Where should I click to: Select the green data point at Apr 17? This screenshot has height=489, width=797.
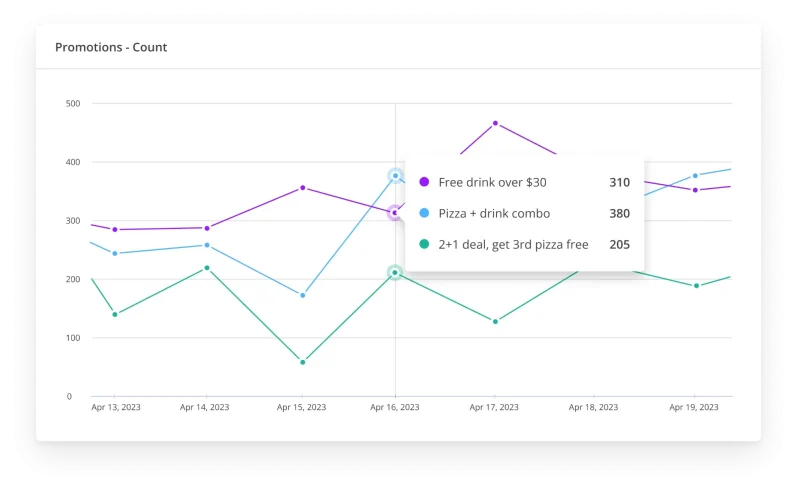(x=495, y=321)
